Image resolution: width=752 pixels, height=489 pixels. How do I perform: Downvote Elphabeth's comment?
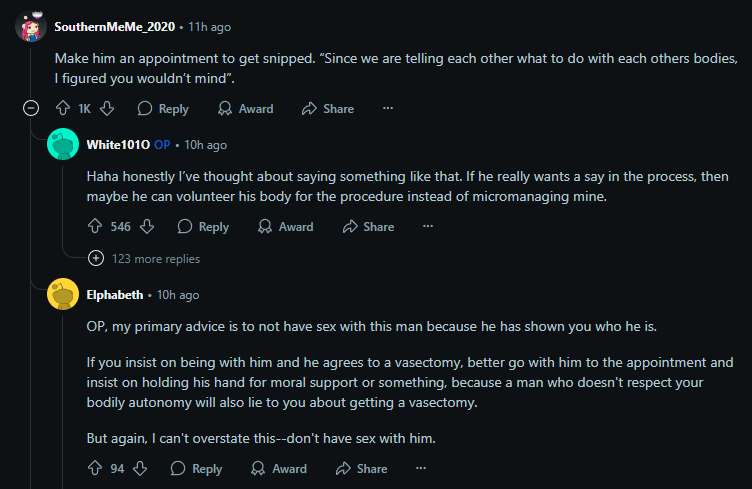140,468
